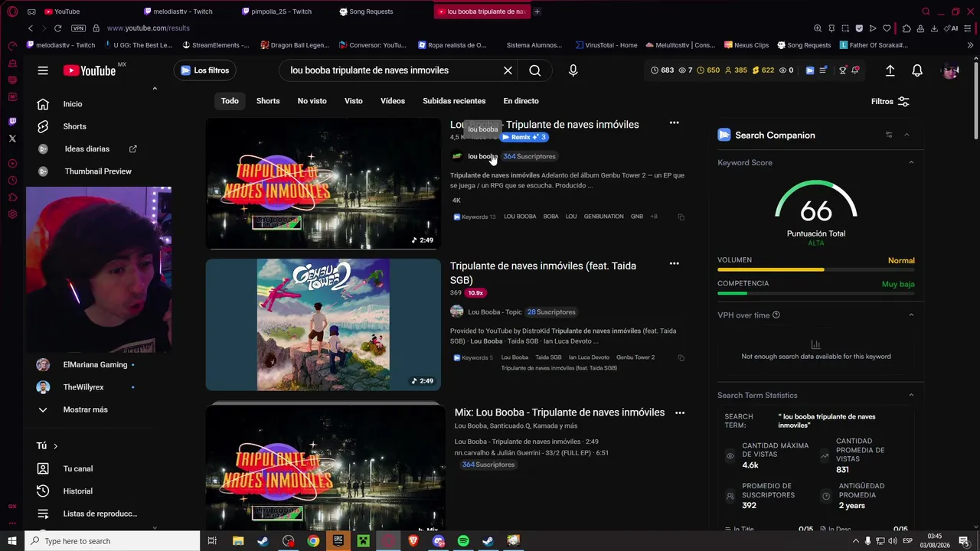Viewport: 980px width, 551px height.
Task: Collapse the Keyword Score section
Action: coord(911,162)
